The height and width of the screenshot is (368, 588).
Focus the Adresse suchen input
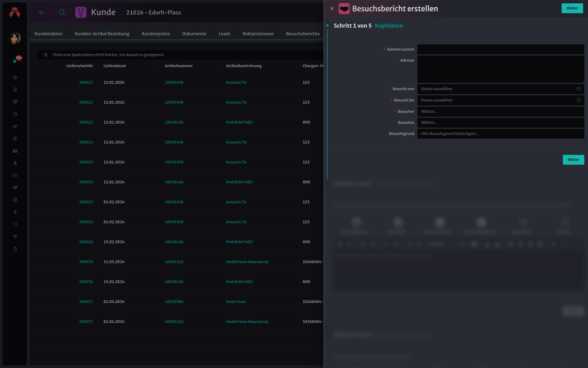coord(501,49)
